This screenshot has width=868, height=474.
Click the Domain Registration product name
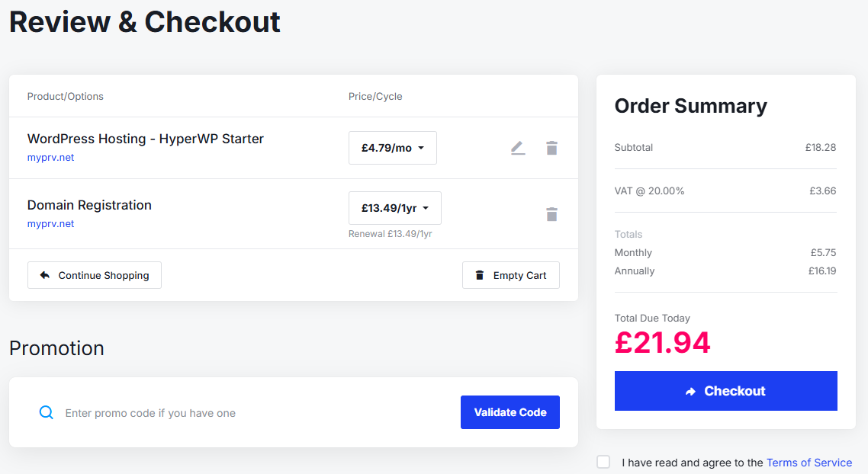click(89, 205)
